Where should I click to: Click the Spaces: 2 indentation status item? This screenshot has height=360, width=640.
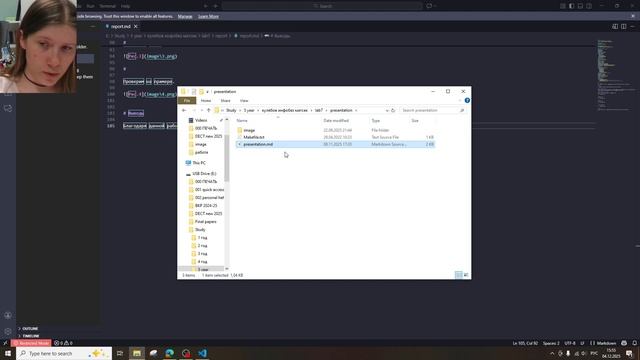click(x=551, y=343)
